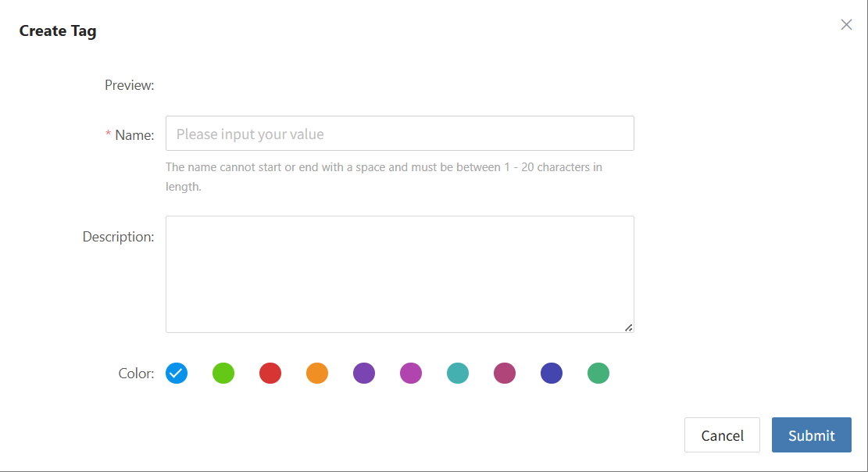Select the emerald green last swatch
This screenshot has height=472, width=868.
click(598, 373)
